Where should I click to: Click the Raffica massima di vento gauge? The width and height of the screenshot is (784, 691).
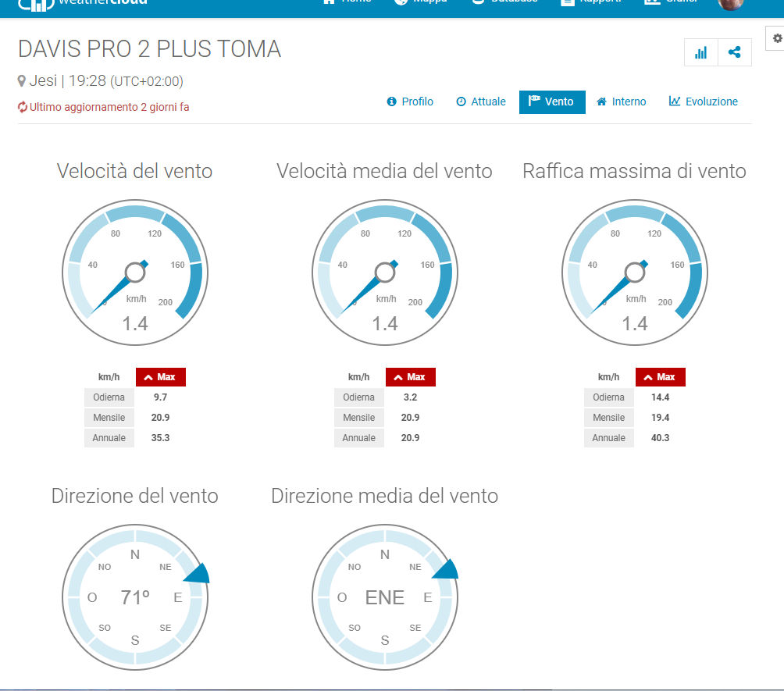click(635, 272)
